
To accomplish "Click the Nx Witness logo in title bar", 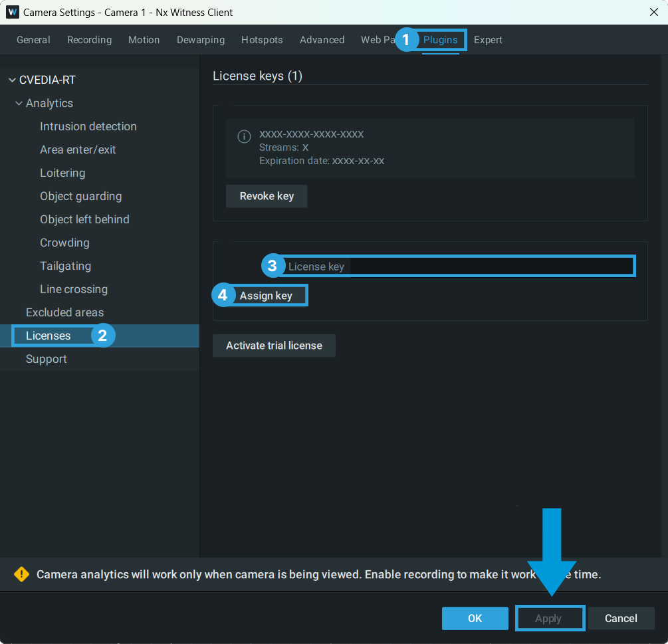I will click(x=13, y=12).
